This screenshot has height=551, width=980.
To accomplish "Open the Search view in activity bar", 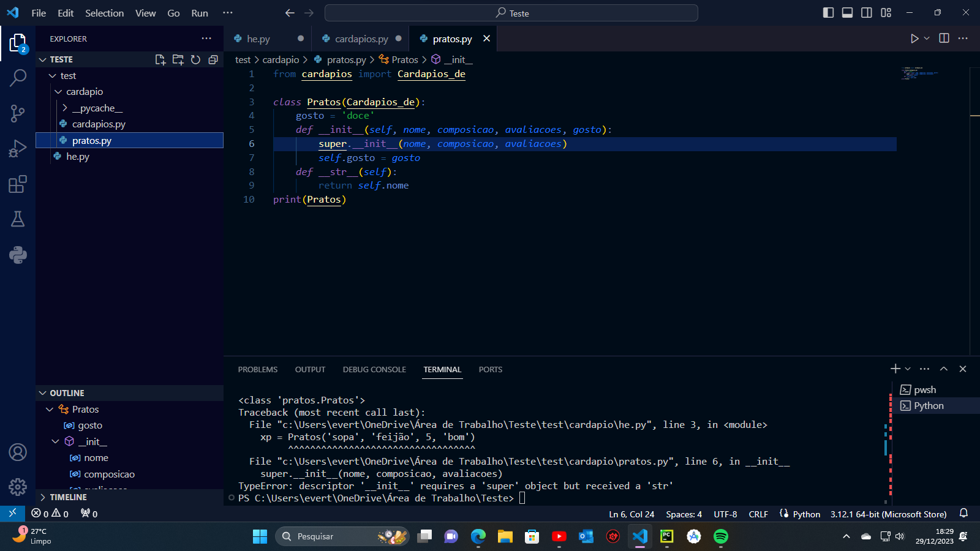I will [x=18, y=78].
